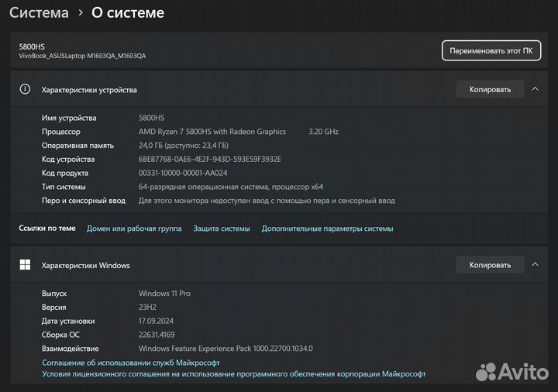Go back to Система breadcrumb
558x392 pixels.
click(39, 13)
